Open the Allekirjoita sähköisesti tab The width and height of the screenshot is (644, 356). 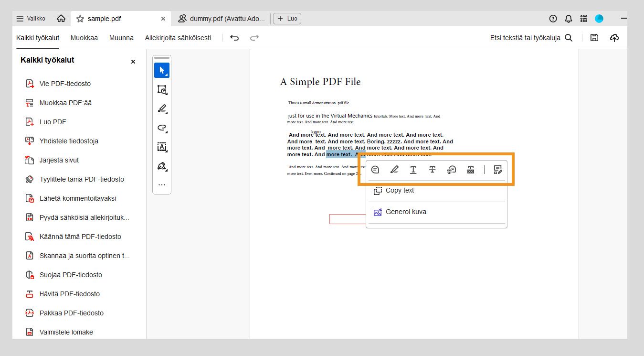click(x=178, y=38)
